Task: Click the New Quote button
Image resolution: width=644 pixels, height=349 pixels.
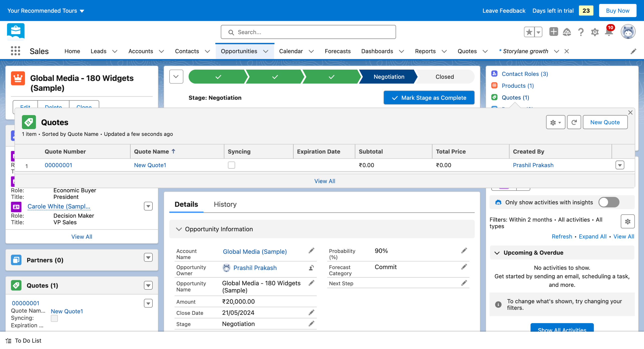Action: pyautogui.click(x=605, y=122)
